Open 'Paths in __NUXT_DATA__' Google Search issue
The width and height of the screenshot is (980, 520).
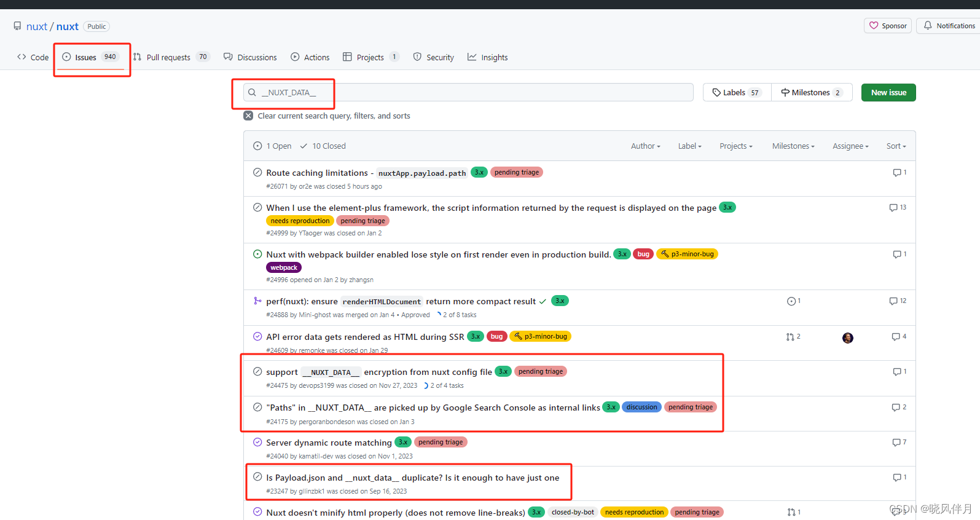(433, 408)
